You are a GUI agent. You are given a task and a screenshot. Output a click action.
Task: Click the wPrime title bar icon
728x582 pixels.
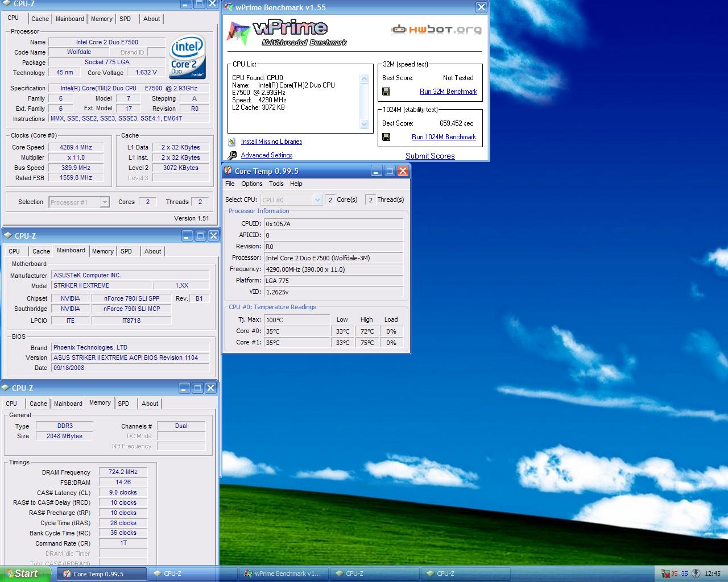click(x=229, y=7)
